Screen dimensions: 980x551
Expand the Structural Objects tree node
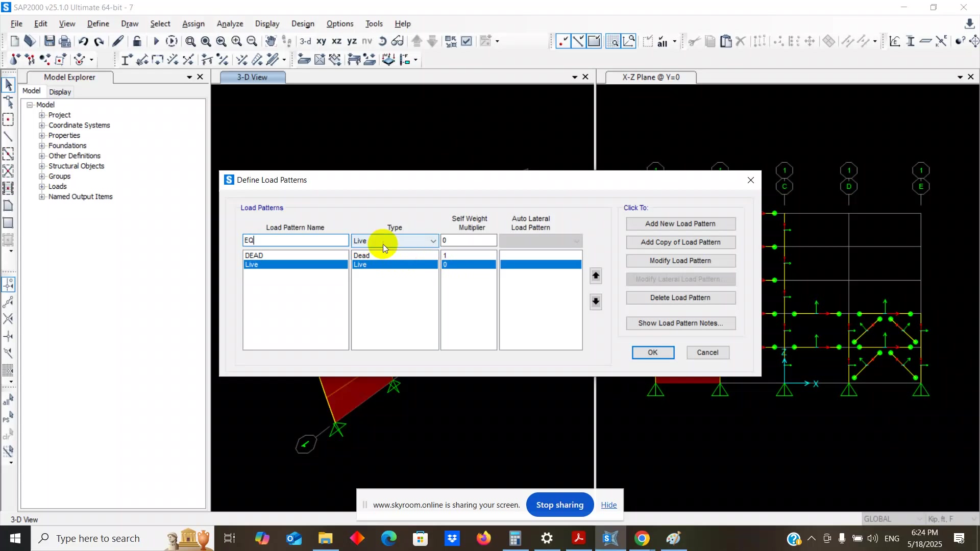[x=42, y=166]
